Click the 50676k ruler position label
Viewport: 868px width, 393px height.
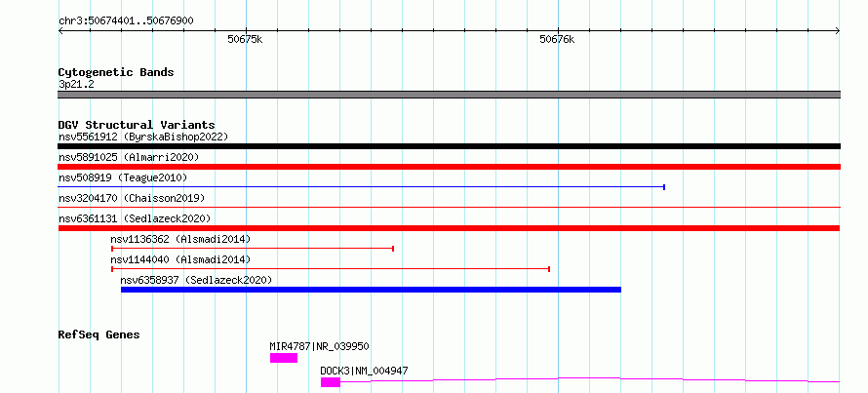pyautogui.click(x=558, y=39)
